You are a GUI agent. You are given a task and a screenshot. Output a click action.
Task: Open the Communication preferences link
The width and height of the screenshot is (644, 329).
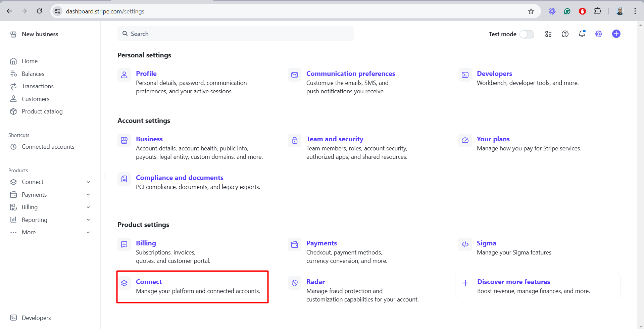[x=351, y=74]
